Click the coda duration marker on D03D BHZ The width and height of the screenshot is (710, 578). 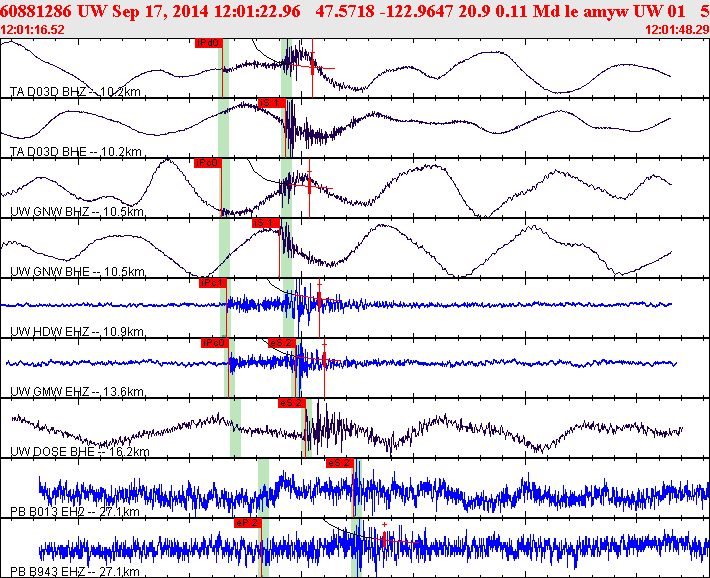(312, 67)
